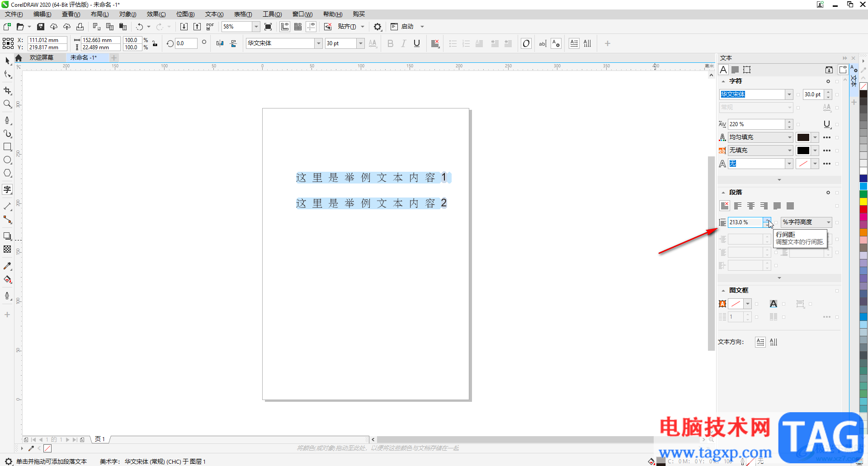Toggle Italic formatting

(404, 43)
